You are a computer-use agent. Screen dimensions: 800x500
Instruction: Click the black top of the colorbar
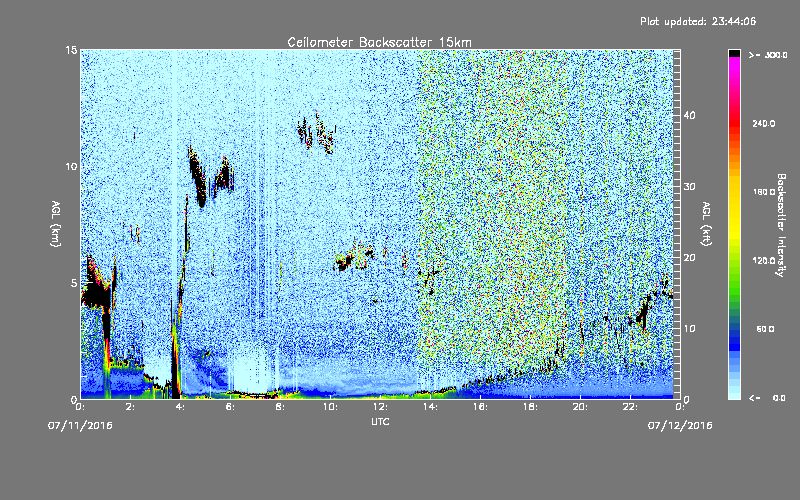click(734, 53)
